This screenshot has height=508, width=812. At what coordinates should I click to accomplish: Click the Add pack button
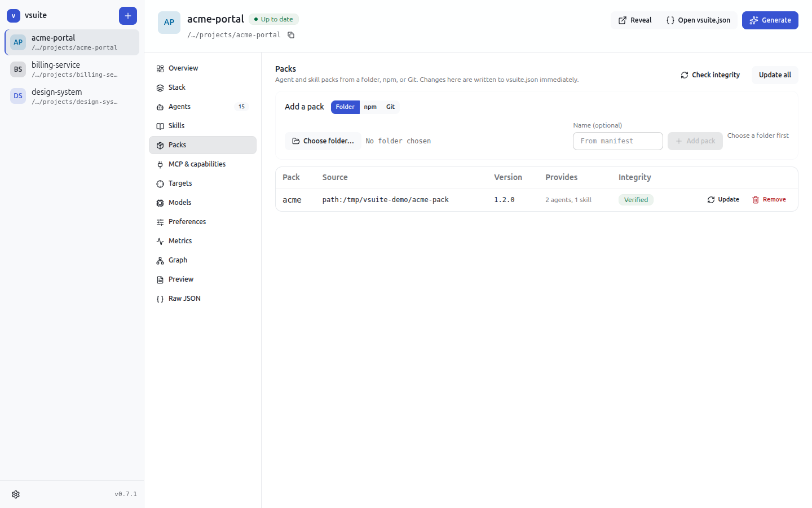click(695, 141)
